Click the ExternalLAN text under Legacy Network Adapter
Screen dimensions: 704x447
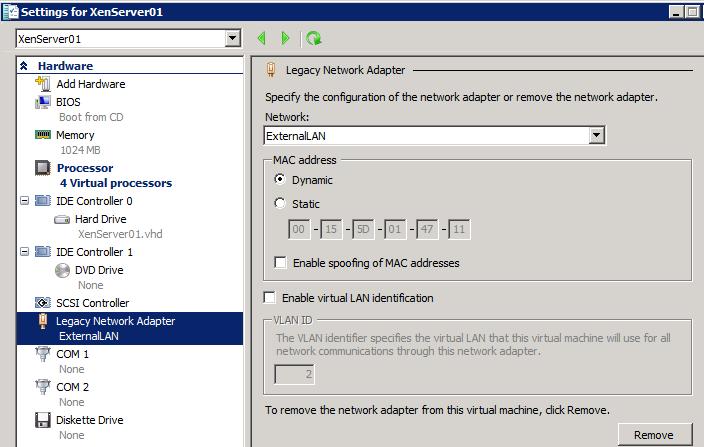pos(89,336)
